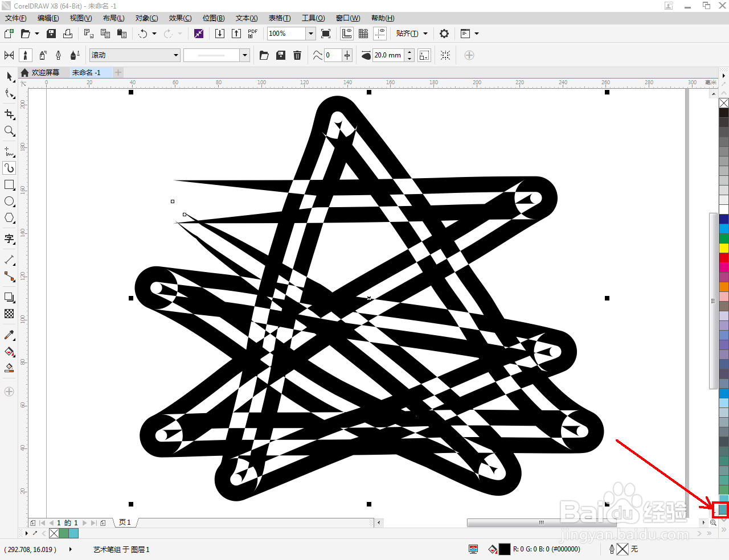
Task: Choose no-color swatch atop palette
Action: 724,103
